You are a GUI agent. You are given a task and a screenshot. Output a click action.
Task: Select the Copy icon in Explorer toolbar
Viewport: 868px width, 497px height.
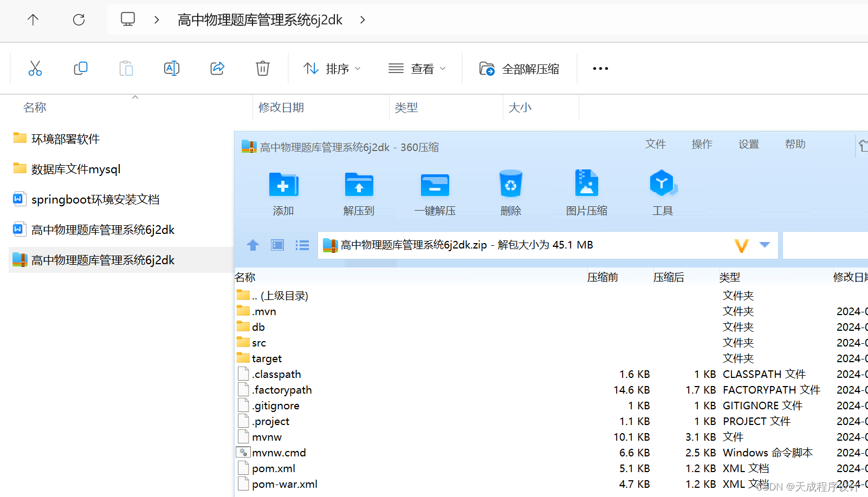click(80, 68)
